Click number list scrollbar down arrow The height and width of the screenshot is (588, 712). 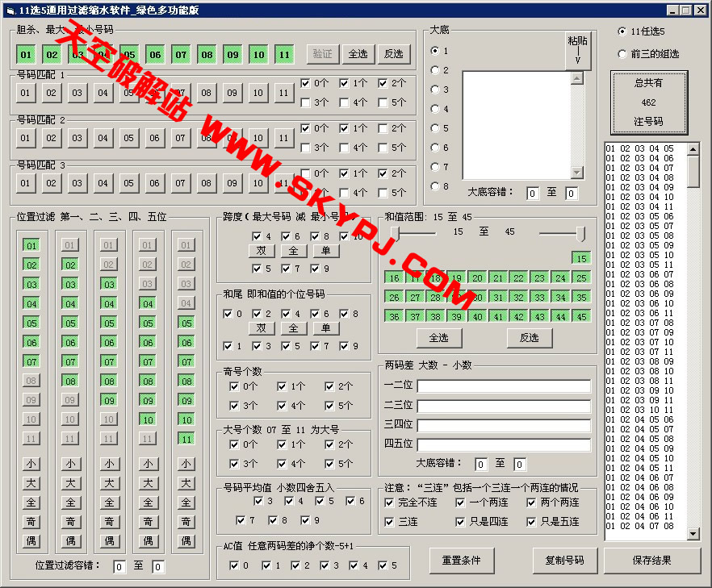693,535
